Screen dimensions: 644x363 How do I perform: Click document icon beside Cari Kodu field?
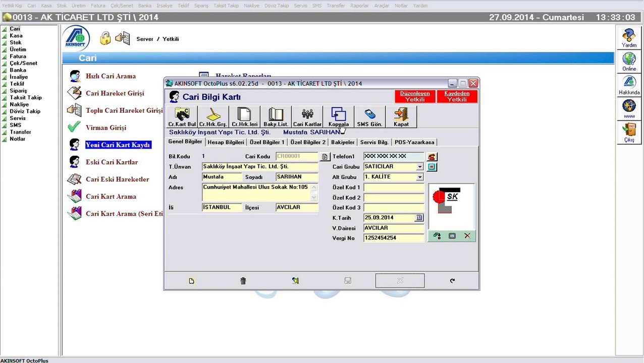point(325,157)
